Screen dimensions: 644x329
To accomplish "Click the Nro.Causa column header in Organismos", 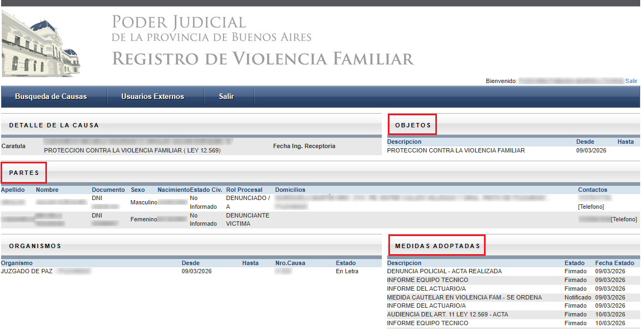I will [290, 263].
